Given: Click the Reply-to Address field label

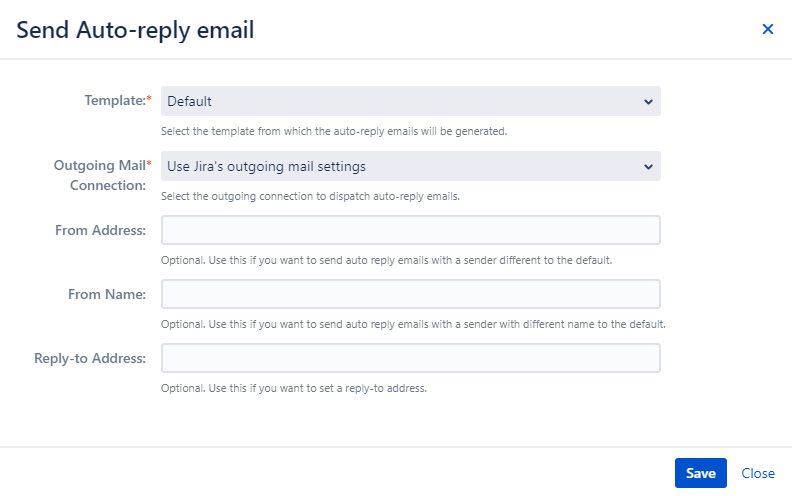Looking at the screenshot, I should pos(89,358).
